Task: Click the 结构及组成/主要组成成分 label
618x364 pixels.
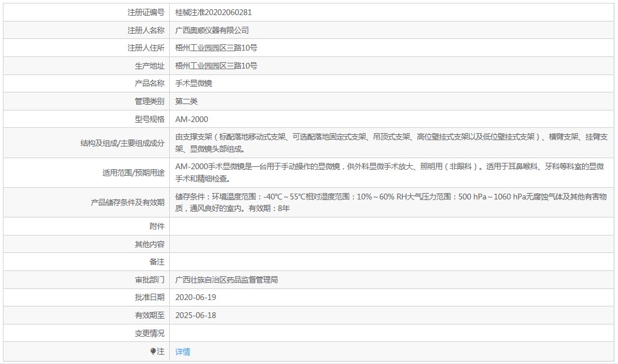Action: pos(122,143)
